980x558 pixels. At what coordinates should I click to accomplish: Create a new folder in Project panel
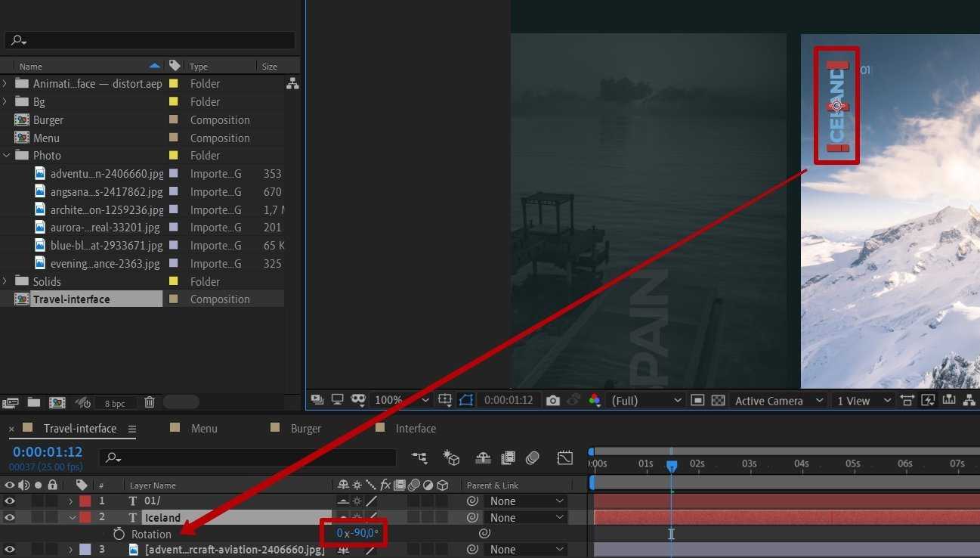[34, 402]
